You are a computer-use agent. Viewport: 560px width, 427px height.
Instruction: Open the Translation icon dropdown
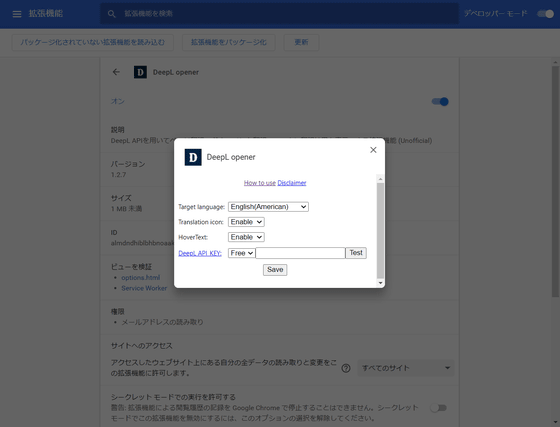pyautogui.click(x=246, y=222)
